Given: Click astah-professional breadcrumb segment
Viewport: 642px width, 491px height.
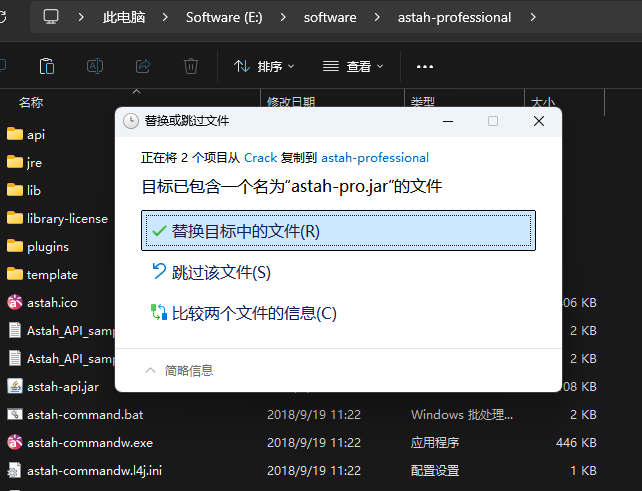Looking at the screenshot, I should (x=454, y=18).
